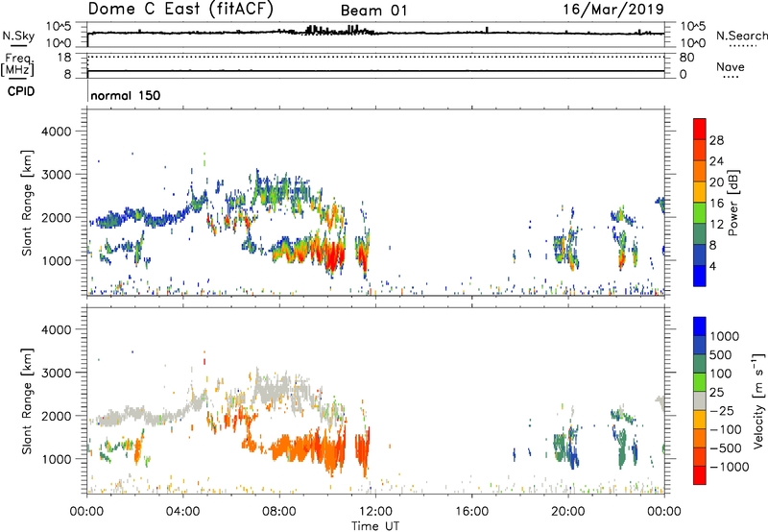The image size is (768, 532).
Task: Pick the blue top segment of the velocity colorbar
Action: coord(700,326)
